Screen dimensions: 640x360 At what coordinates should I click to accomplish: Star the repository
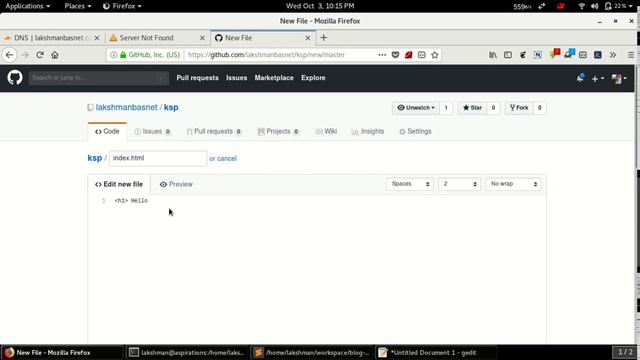tap(472, 108)
